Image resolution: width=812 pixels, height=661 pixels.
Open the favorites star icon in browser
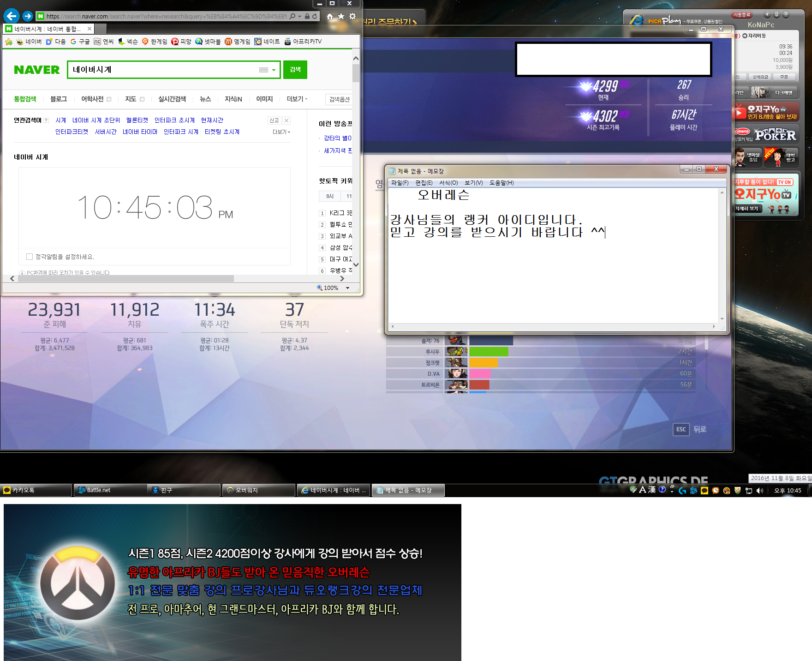[341, 17]
